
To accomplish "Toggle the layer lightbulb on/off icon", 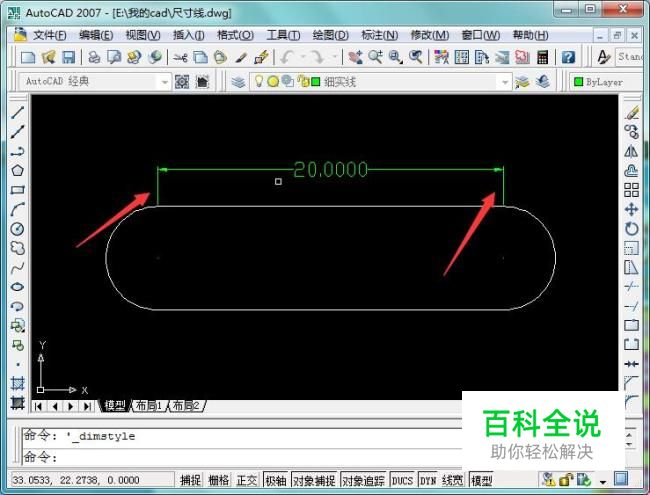I will coord(259,81).
